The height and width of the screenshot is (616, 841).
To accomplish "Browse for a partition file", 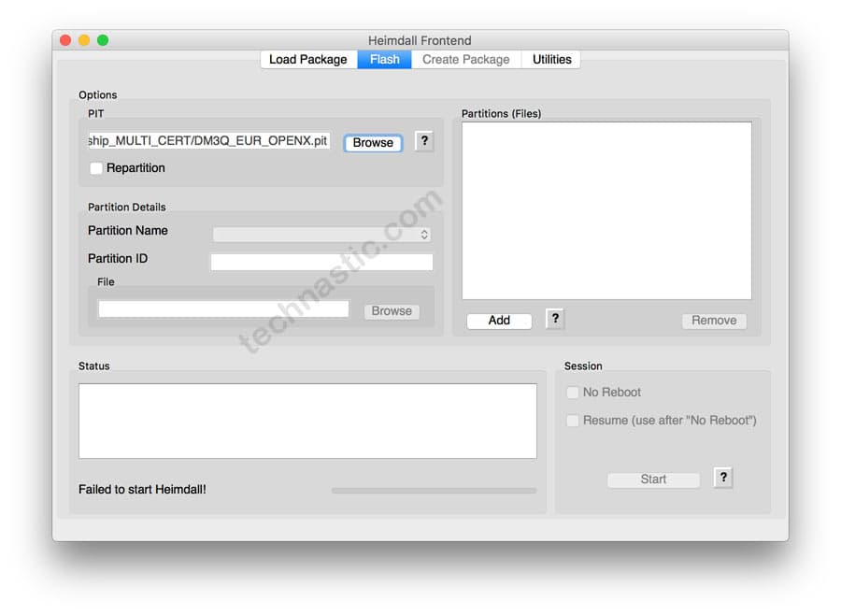I will [x=392, y=311].
